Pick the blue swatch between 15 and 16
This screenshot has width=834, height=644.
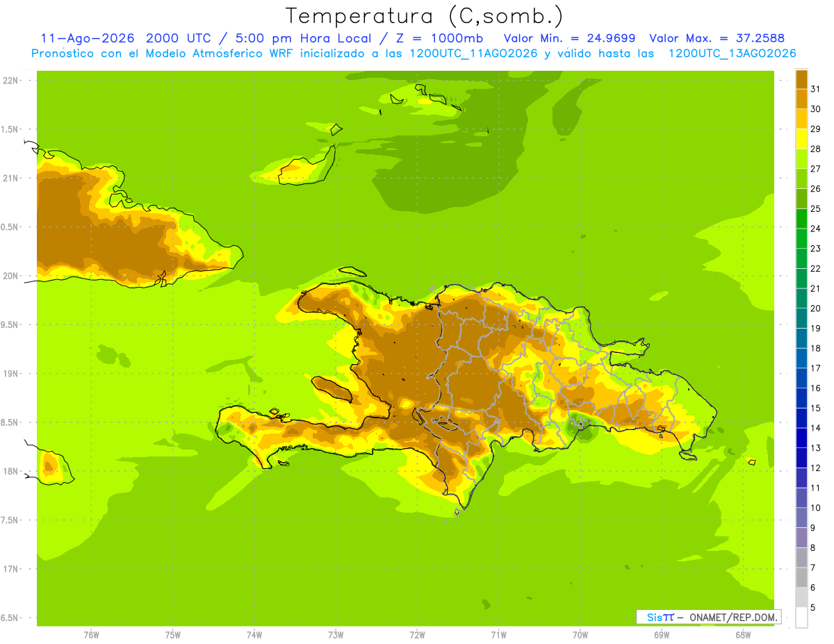pyautogui.click(x=801, y=397)
